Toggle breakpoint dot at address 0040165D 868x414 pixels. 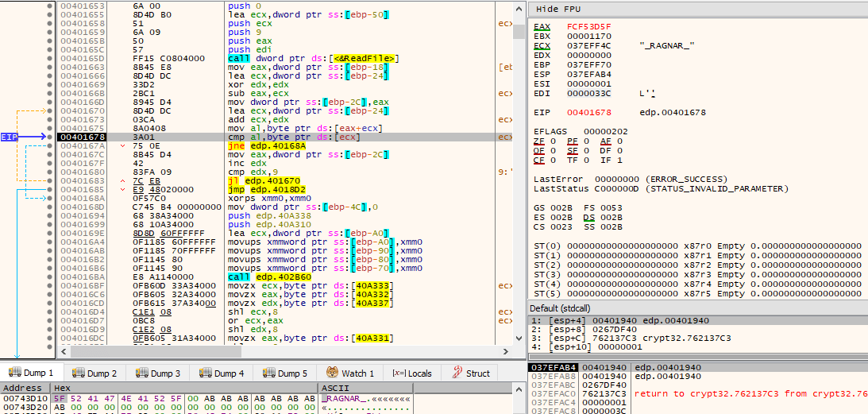tap(50, 58)
